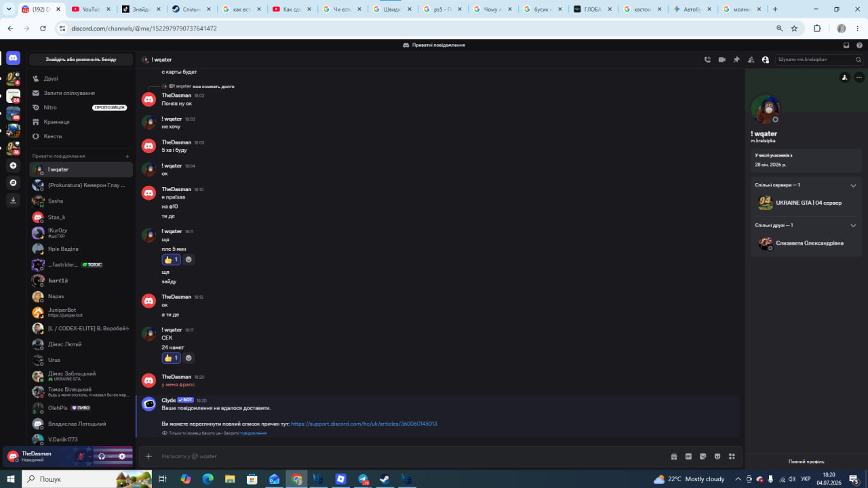The height and width of the screenshot is (488, 868).
Task: Click TheDasman user avatar status area
Action: (37, 456)
